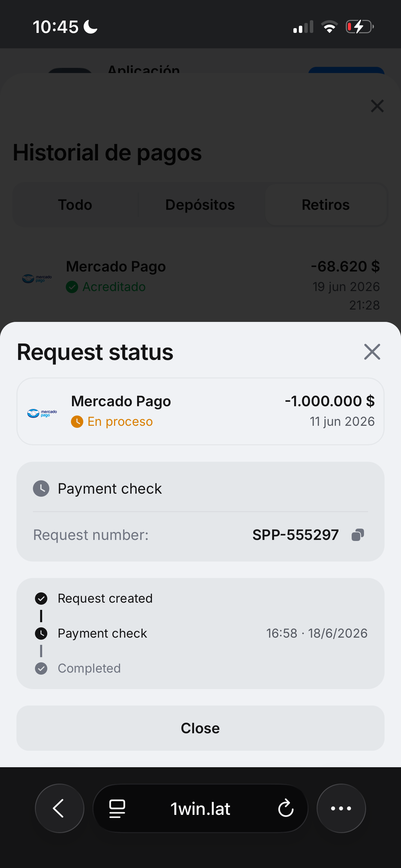Tap the Close button

(x=200, y=728)
